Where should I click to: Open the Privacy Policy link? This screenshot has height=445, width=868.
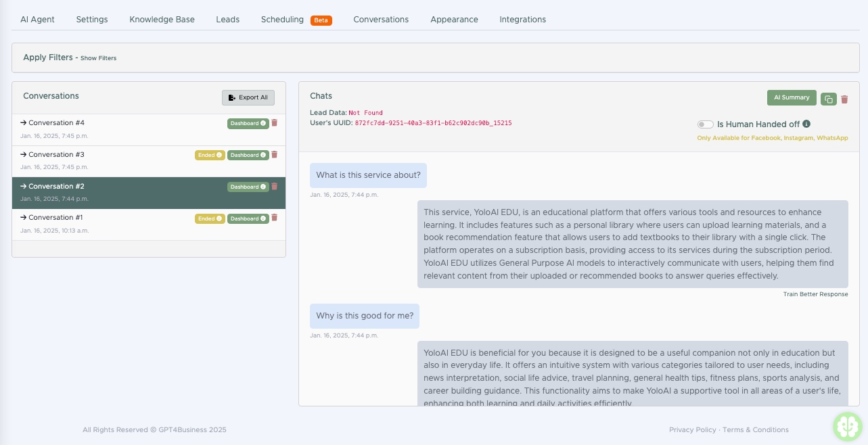692,429
